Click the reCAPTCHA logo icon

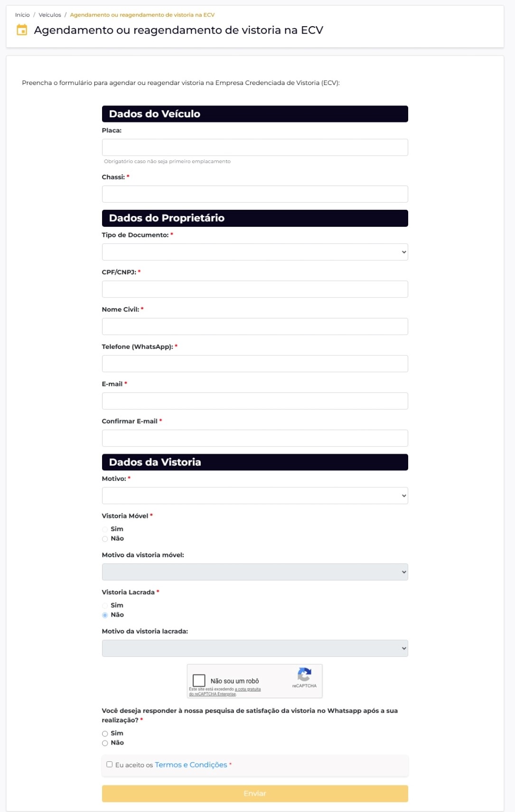coord(304,674)
